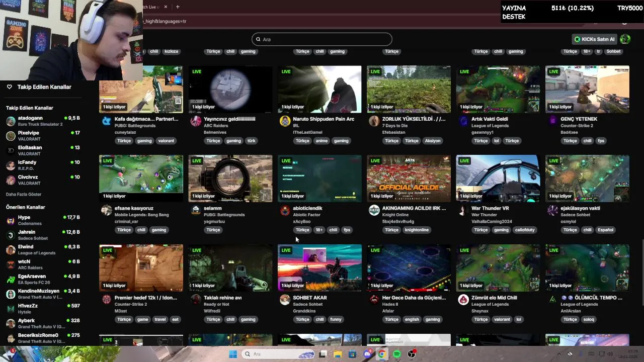This screenshot has width=644, height=362.
Task: Open EloBaskan's avatar in the sidebar
Action: coord(11,150)
